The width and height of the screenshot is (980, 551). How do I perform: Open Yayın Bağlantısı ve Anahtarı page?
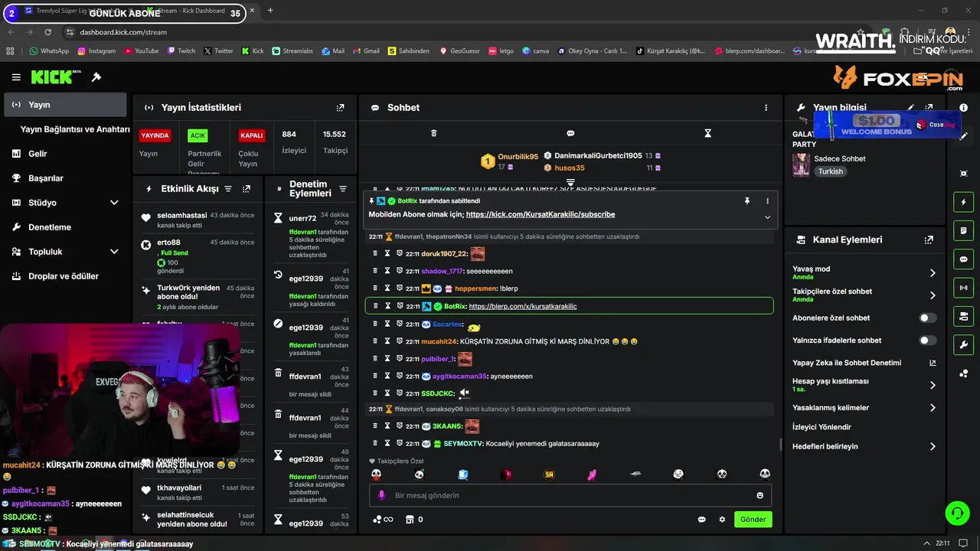point(74,129)
